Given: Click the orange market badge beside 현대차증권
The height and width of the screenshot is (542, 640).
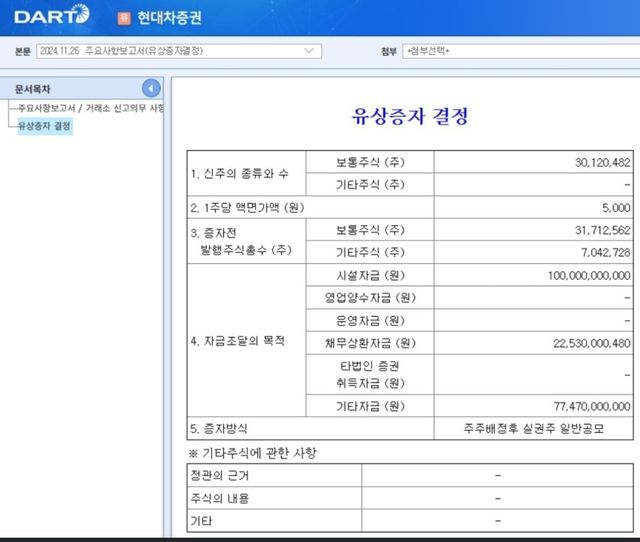Looking at the screenshot, I should (x=124, y=18).
